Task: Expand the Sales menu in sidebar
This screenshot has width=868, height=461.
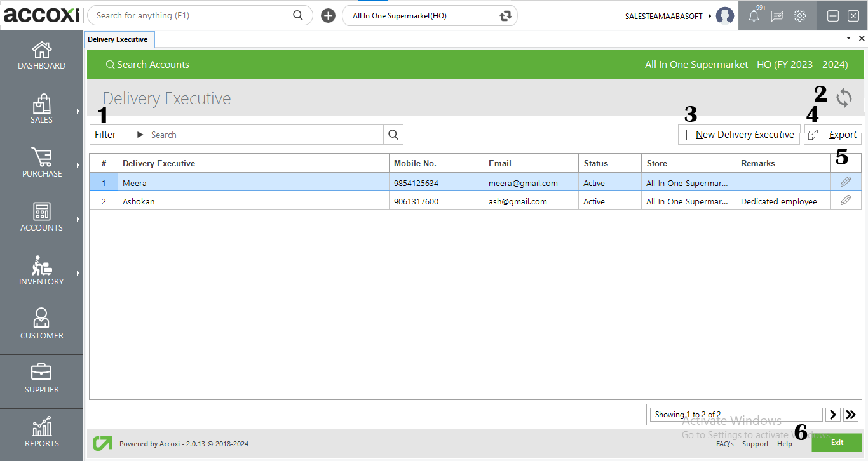Action: (41, 113)
